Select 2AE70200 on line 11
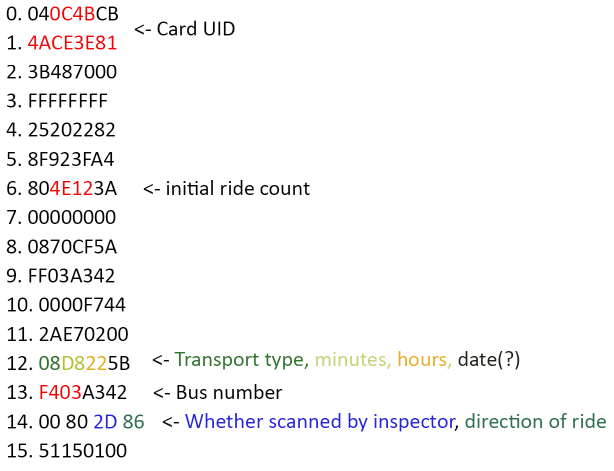Viewport: 614px width, 471px height. [x=83, y=334]
